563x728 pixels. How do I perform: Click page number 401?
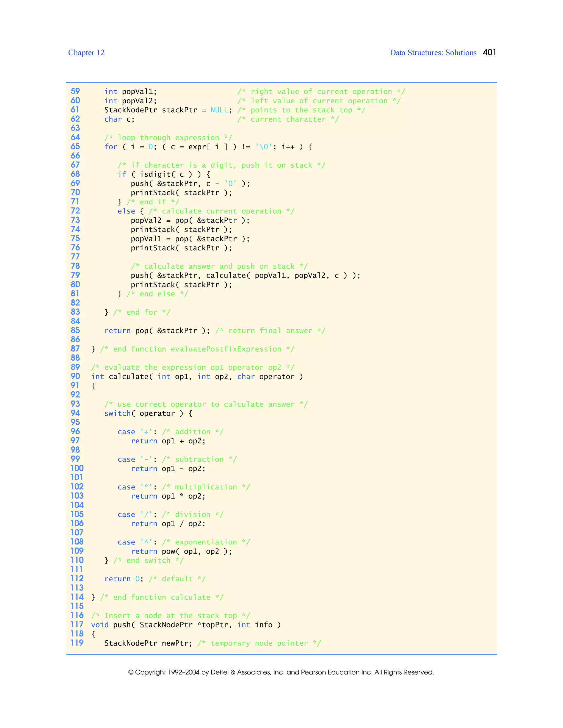[x=489, y=52]
